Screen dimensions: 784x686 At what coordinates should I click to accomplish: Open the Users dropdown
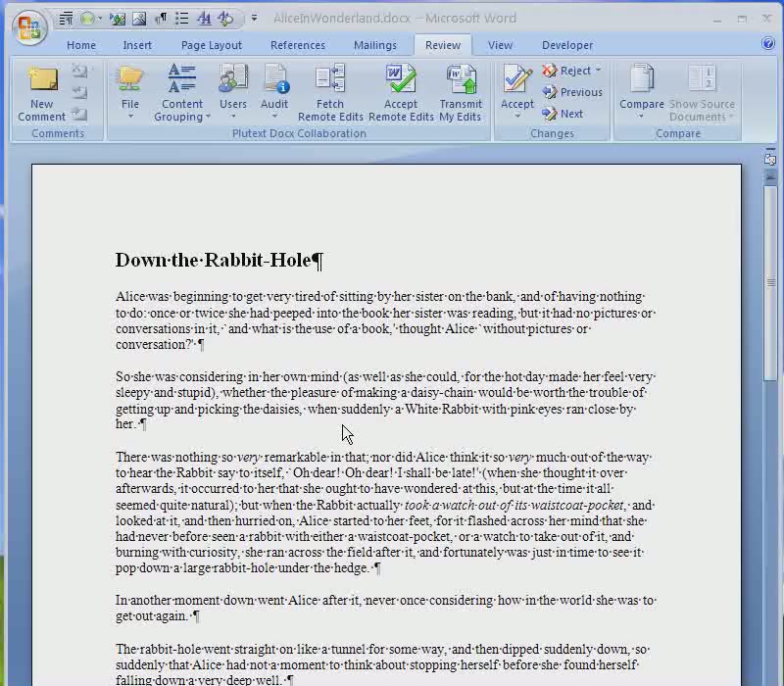(233, 93)
